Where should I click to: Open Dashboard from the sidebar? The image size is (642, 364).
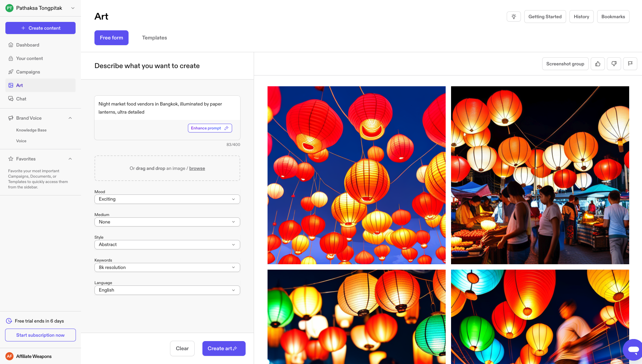coord(28,45)
